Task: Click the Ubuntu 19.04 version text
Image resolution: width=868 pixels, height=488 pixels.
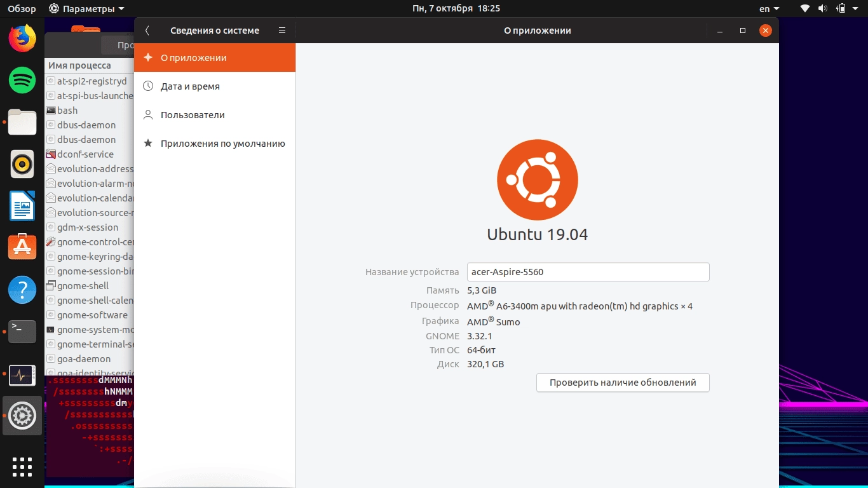Action: [x=538, y=234]
